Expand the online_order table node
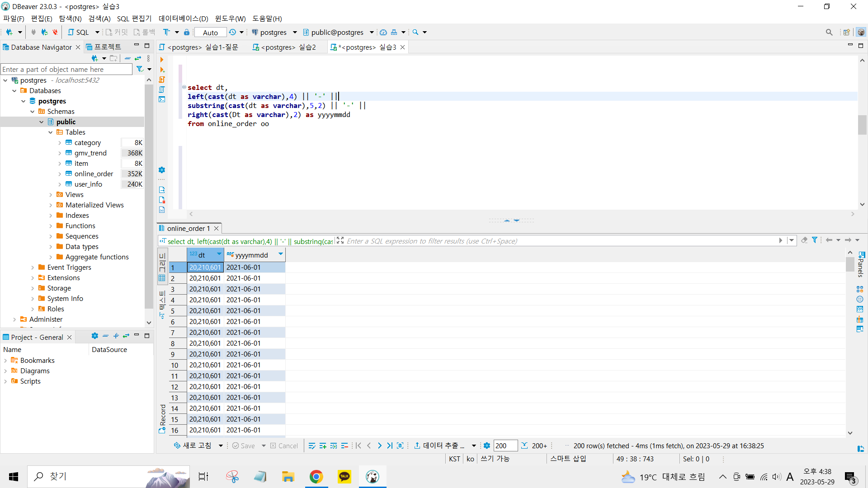This screenshot has height=488, width=868. pyautogui.click(x=60, y=174)
